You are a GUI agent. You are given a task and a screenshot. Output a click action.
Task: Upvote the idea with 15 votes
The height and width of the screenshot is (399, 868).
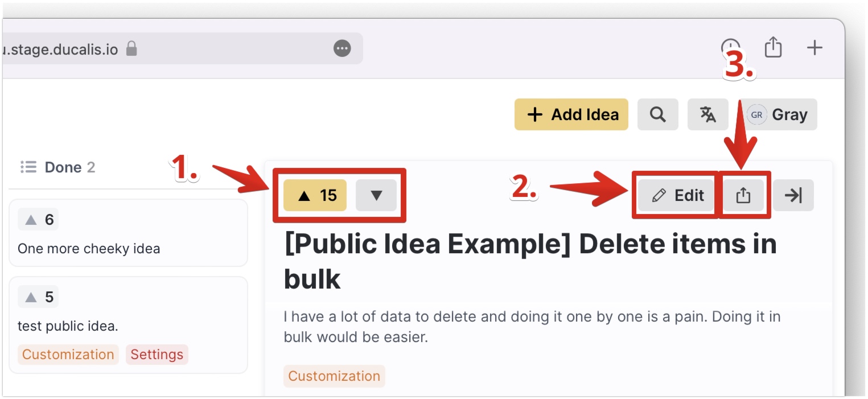pos(315,195)
